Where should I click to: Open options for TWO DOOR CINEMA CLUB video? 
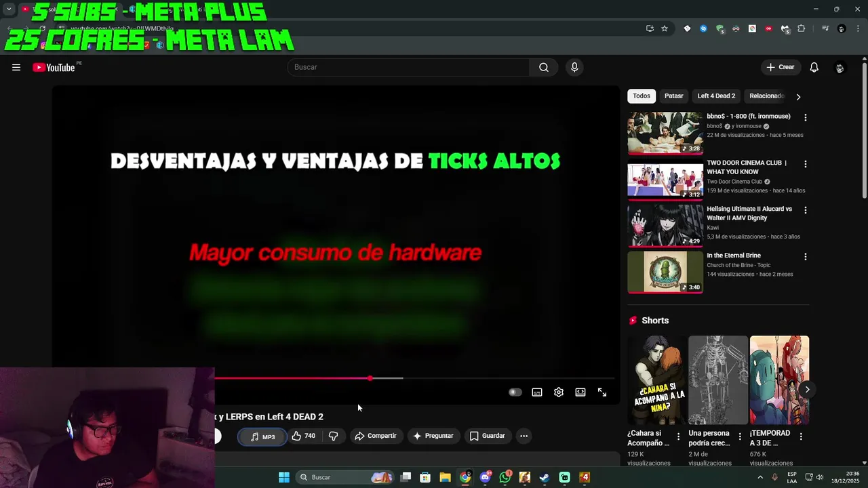click(x=806, y=164)
